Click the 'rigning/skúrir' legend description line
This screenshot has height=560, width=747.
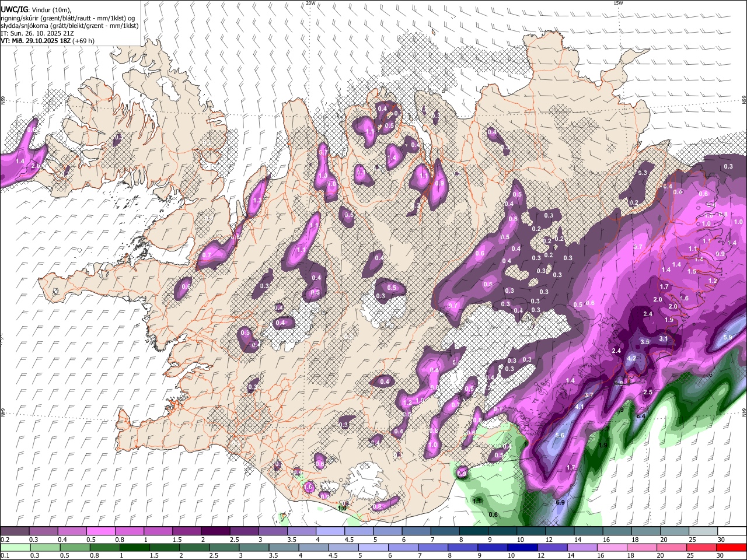[x=68, y=18]
